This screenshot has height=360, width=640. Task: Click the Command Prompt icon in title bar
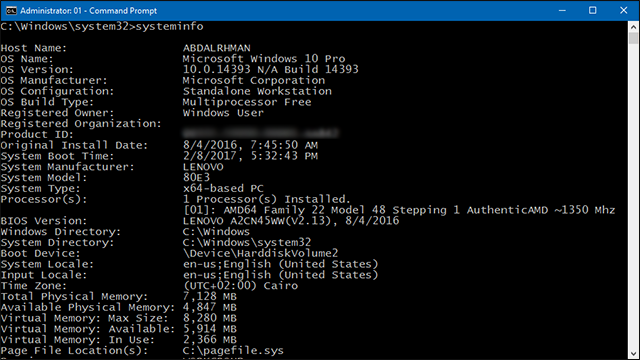11,11
